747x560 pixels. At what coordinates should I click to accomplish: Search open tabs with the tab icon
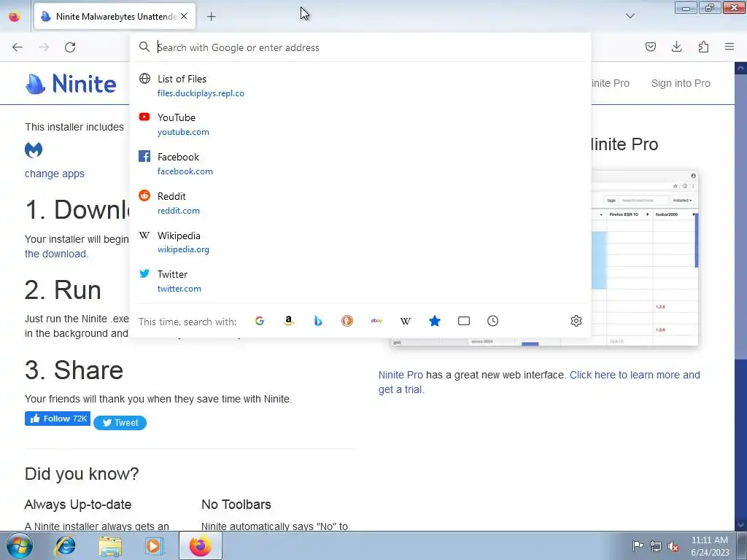coord(463,321)
